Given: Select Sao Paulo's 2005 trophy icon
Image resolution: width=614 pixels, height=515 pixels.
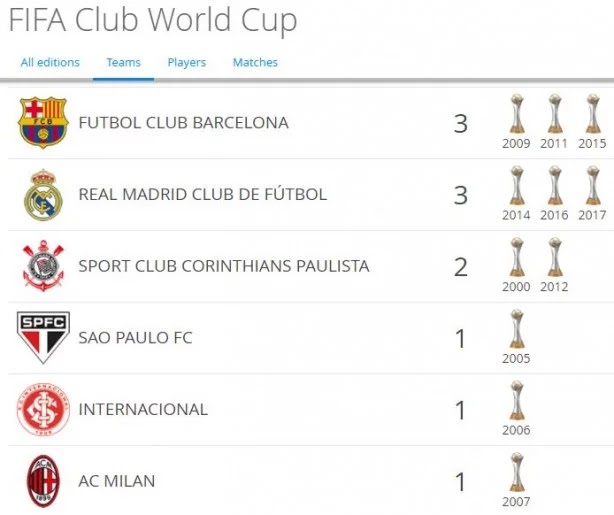Looking at the screenshot, I should click(516, 329).
